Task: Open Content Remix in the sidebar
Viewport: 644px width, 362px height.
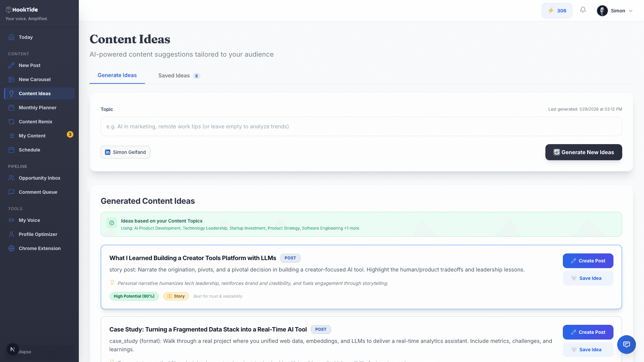Action: tap(39, 122)
